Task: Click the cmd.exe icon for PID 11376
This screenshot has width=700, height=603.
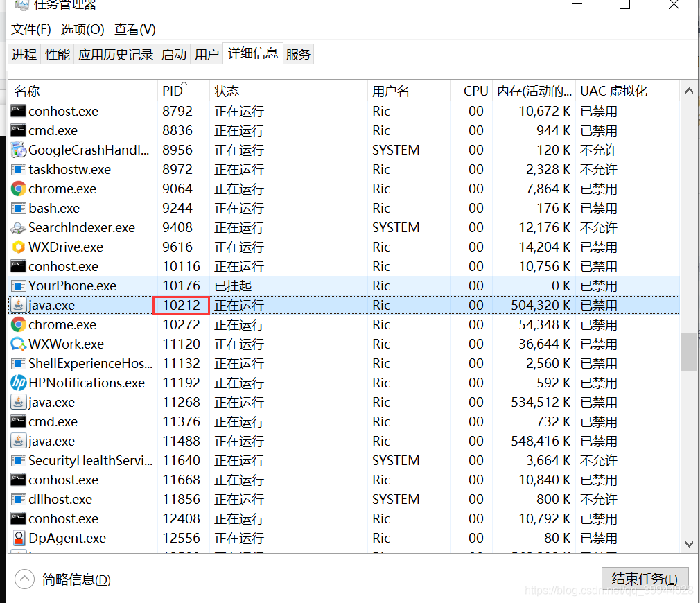Action: click(18, 421)
